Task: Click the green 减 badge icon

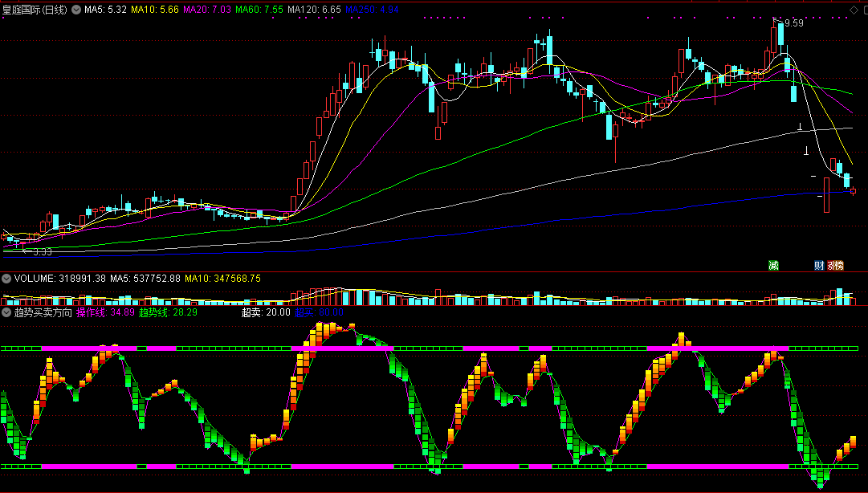Action: pos(773,266)
